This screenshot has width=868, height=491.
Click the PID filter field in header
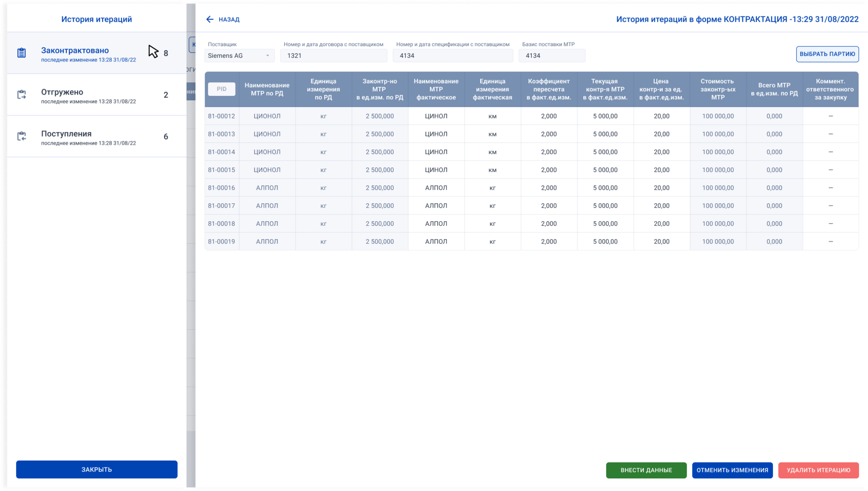pos(222,89)
